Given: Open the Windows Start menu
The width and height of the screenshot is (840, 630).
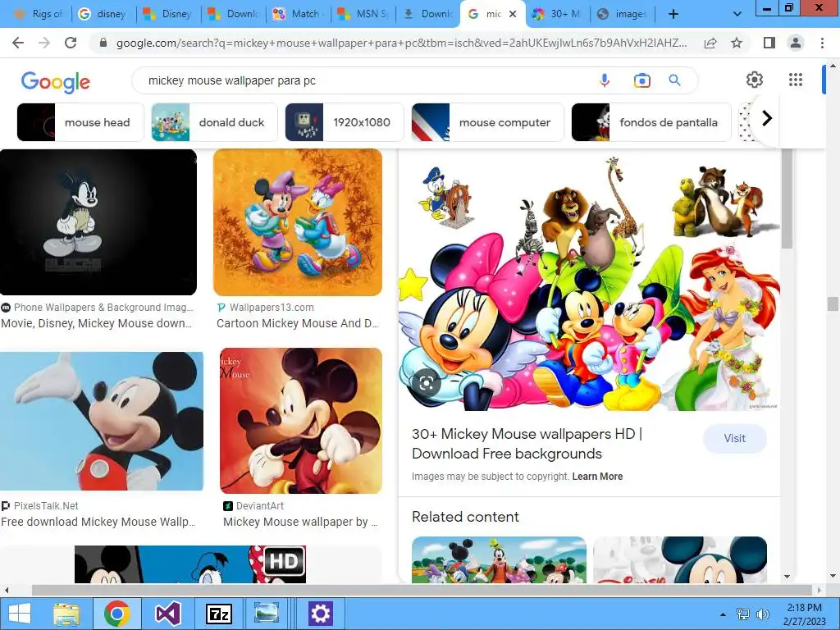Looking at the screenshot, I should coord(20,614).
